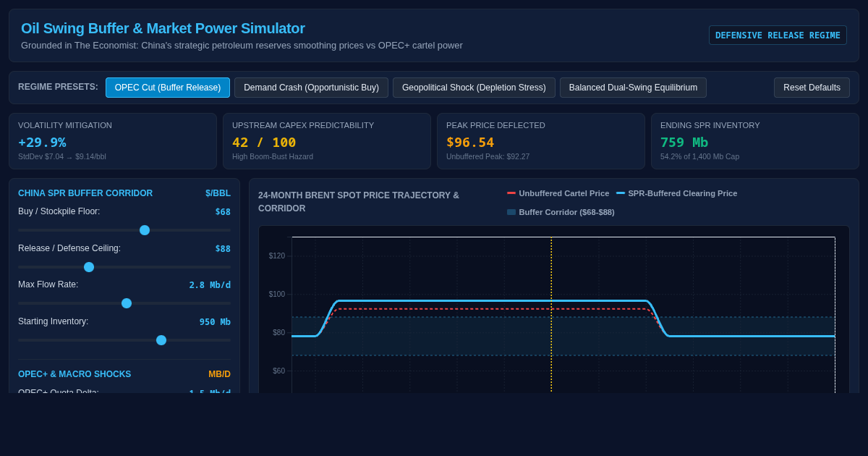Adjust the Max Flow Rate slider
The image size is (868, 456).
(x=124, y=303)
